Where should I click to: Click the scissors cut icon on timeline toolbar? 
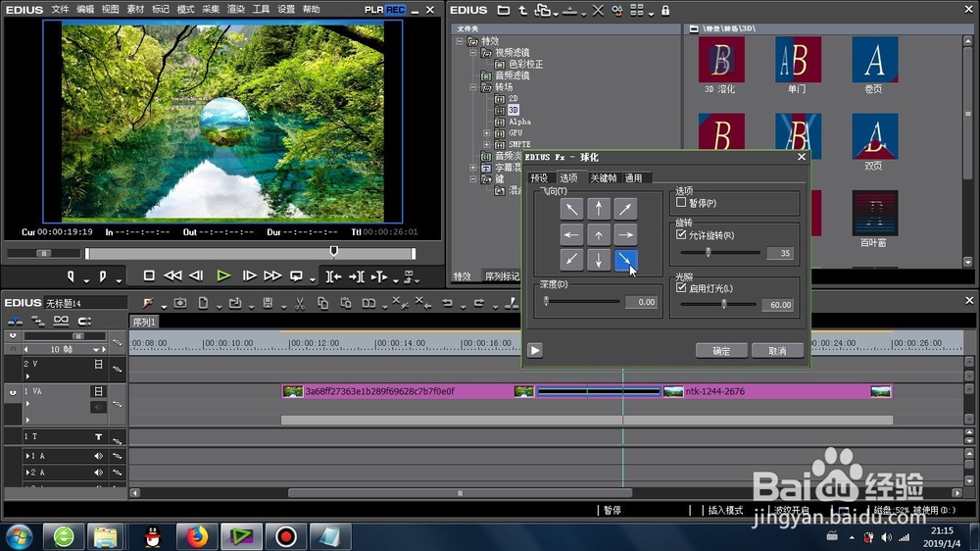(x=300, y=303)
